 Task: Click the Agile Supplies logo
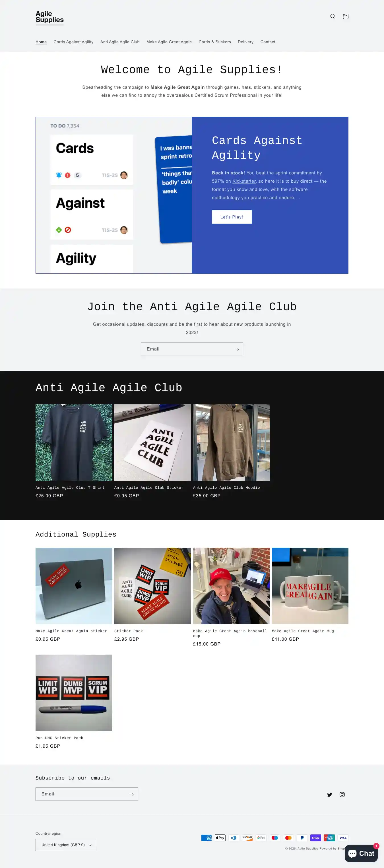point(49,17)
